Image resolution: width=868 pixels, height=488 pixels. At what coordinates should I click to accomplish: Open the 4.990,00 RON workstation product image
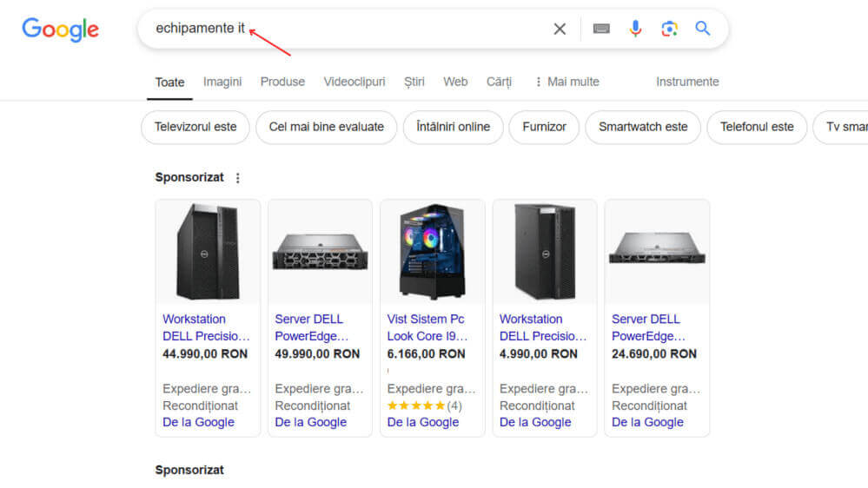point(545,252)
